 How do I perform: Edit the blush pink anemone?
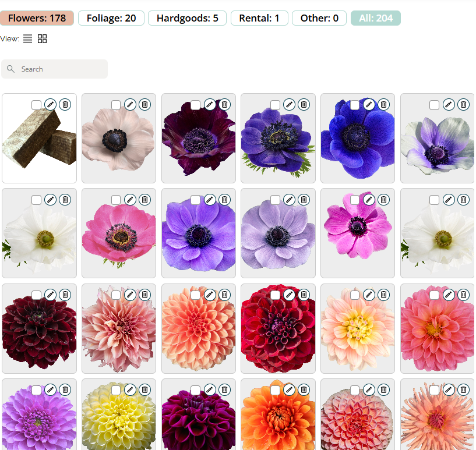[130, 104]
